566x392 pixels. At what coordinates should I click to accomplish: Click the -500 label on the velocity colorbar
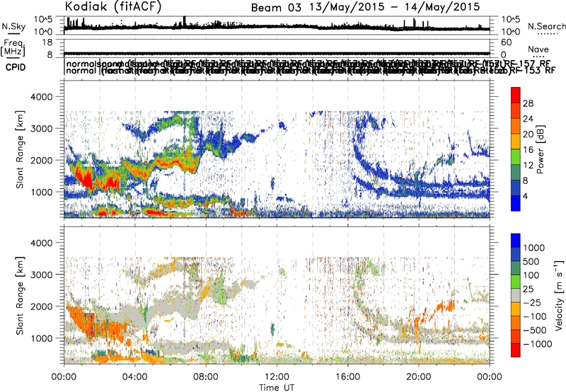(535, 330)
